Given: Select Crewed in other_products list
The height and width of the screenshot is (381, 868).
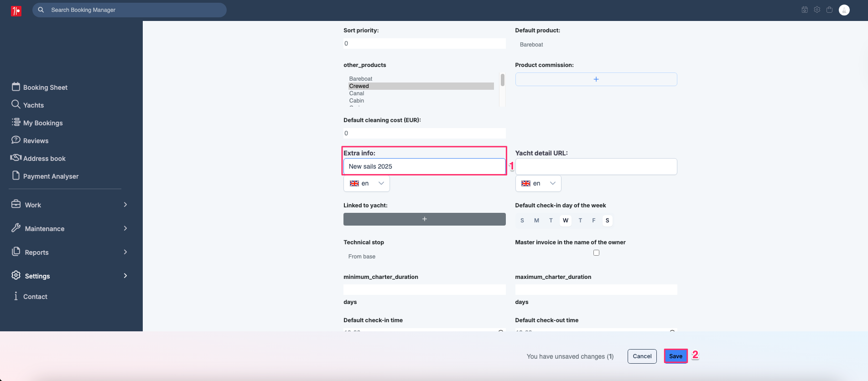Looking at the screenshot, I should pyautogui.click(x=421, y=86).
